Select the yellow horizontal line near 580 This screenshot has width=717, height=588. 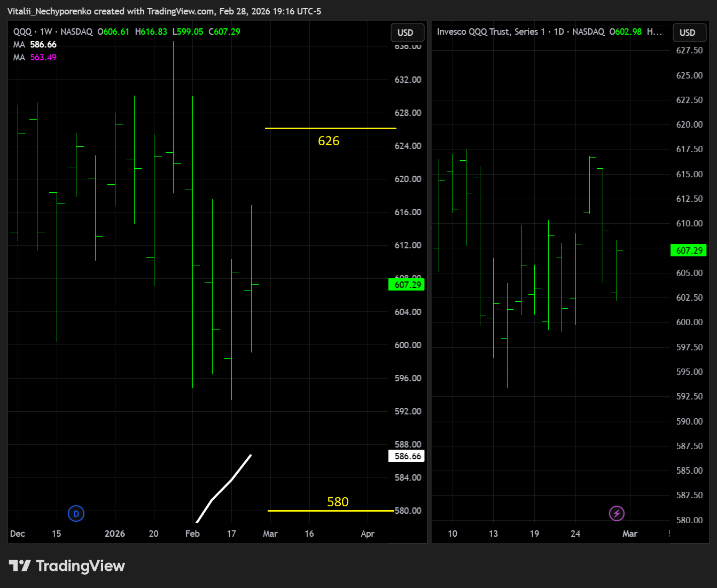point(331,511)
